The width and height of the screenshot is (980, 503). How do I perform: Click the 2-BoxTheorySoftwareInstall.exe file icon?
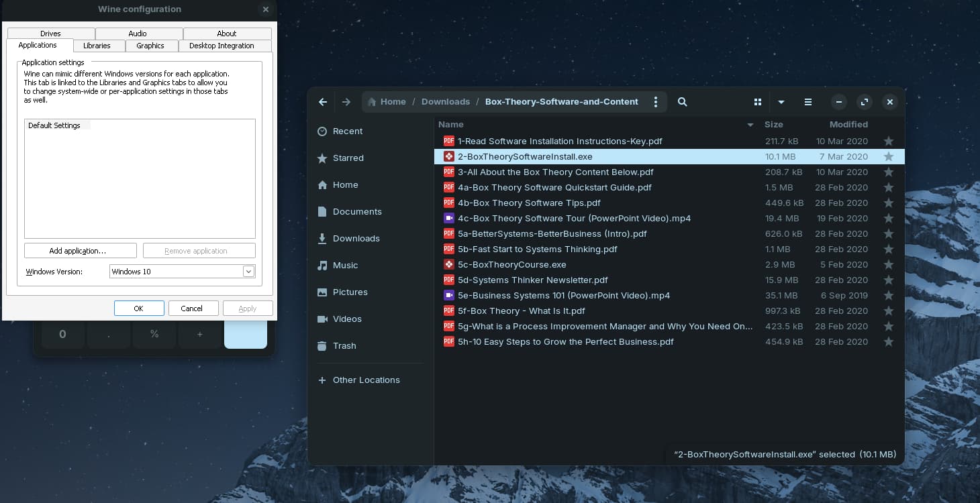click(x=449, y=157)
